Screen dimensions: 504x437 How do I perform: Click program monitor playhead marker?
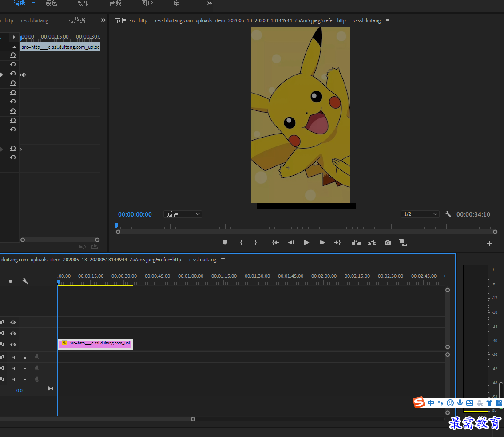[116, 226]
